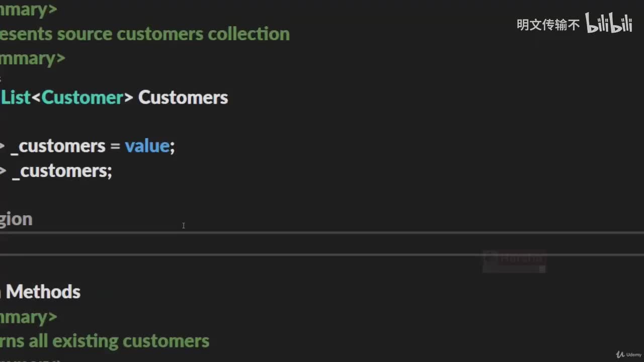Select the Customer generic type name

click(x=83, y=98)
